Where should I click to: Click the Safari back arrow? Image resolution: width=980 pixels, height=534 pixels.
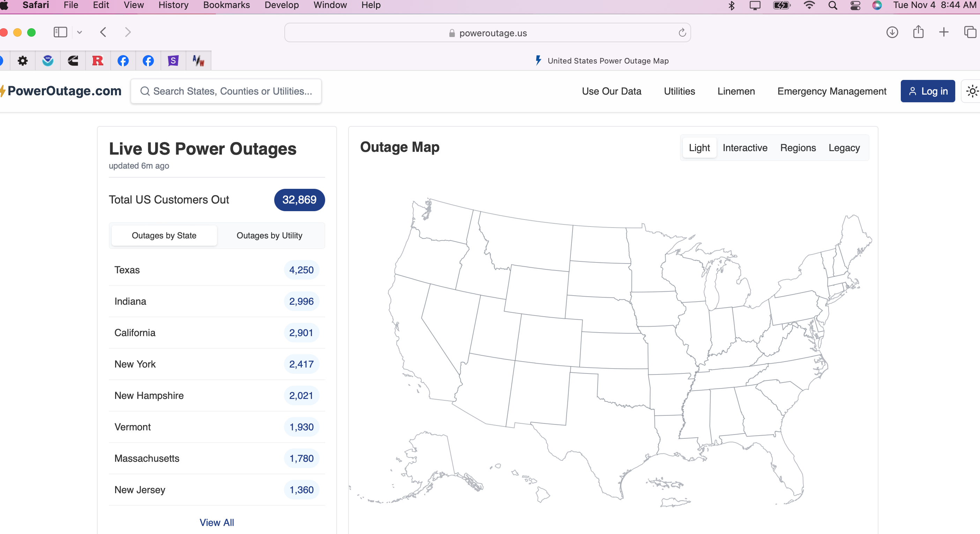coord(103,32)
